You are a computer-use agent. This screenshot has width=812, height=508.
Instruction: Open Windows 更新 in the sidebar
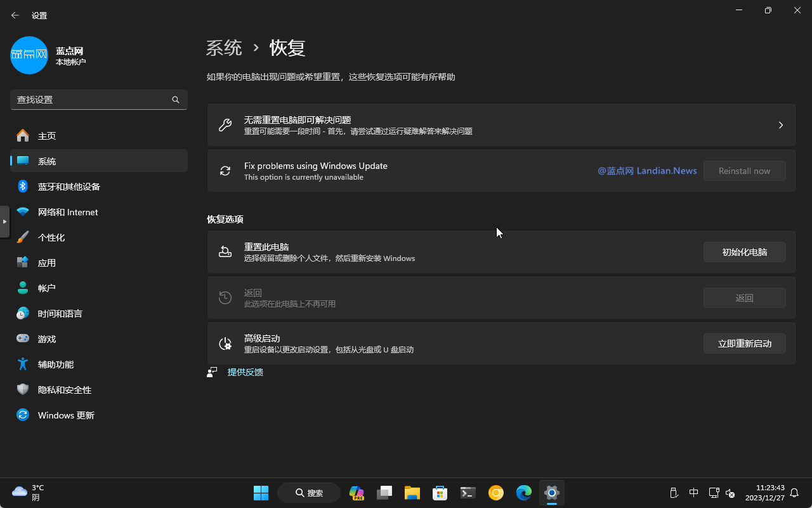pos(65,415)
